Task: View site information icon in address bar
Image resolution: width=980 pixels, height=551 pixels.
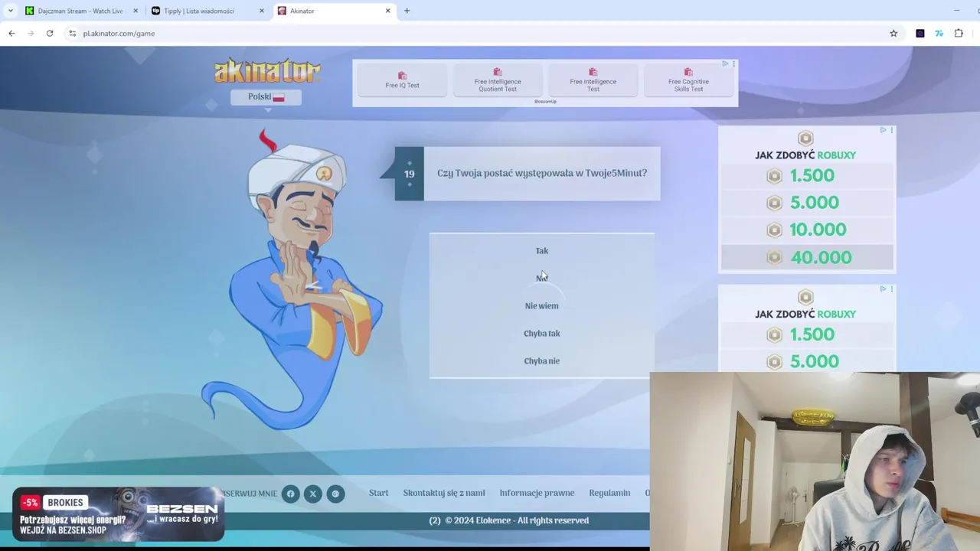Action: (72, 33)
